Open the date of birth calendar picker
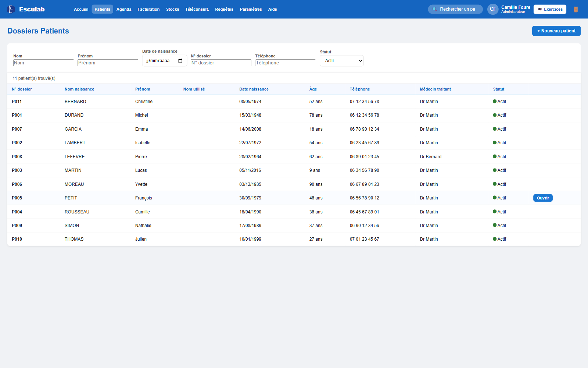The height and width of the screenshot is (368, 588). pos(180,61)
